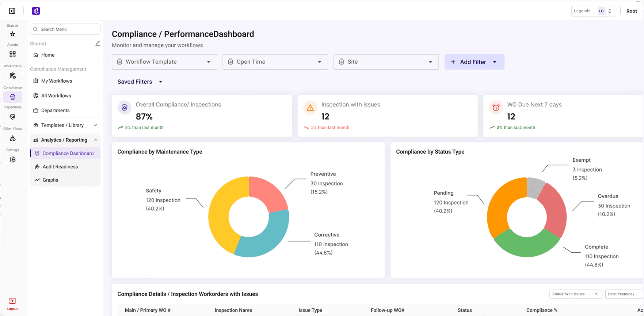Click the Graphs trend-line icon
The width and height of the screenshot is (644, 316).
pyautogui.click(x=37, y=180)
